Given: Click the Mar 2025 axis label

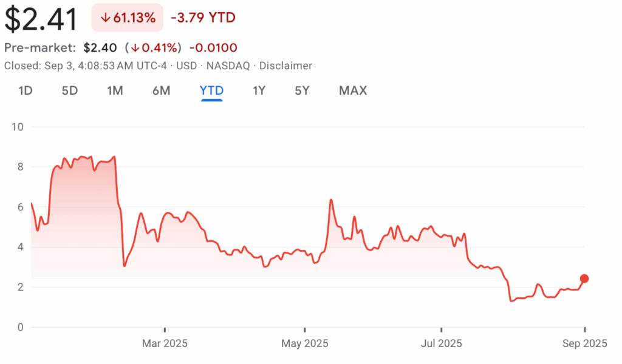Looking at the screenshot, I should pos(165,343).
